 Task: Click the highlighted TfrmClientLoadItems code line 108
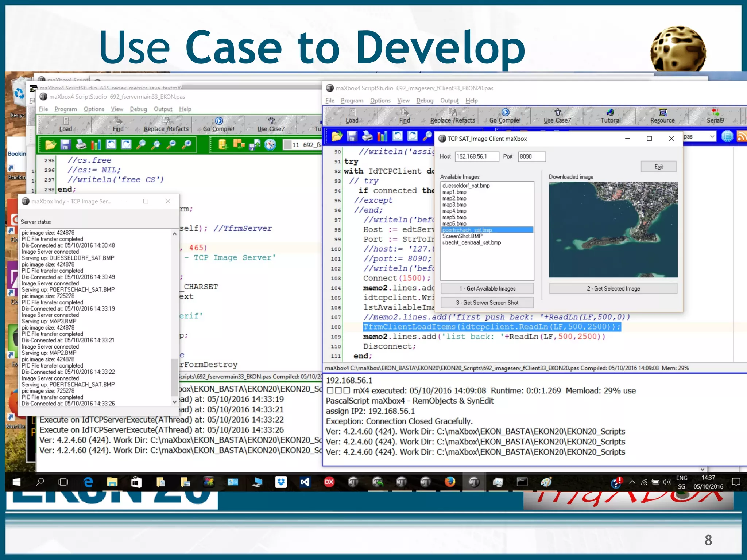(492, 327)
